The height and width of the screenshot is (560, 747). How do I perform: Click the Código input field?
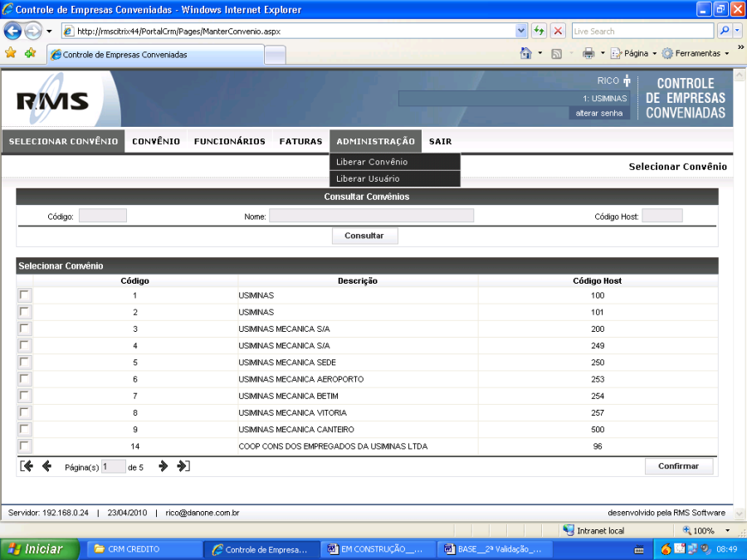pos(102,217)
